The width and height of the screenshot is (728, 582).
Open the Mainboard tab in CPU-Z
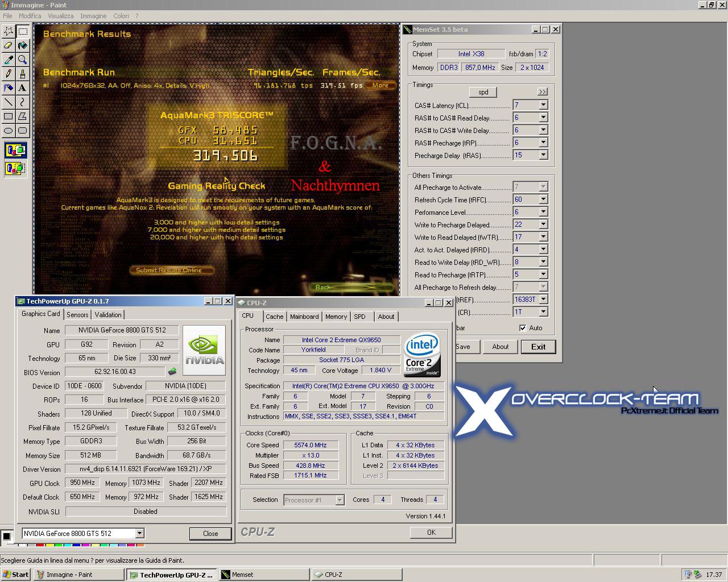click(x=304, y=317)
